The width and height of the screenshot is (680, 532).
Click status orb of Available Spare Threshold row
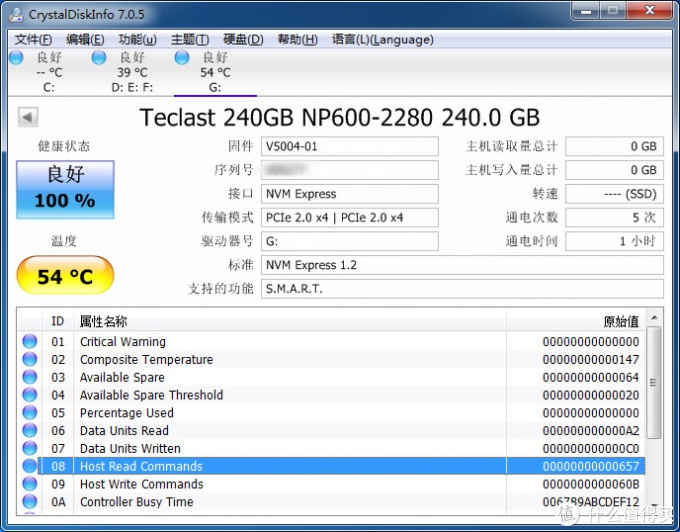point(30,395)
